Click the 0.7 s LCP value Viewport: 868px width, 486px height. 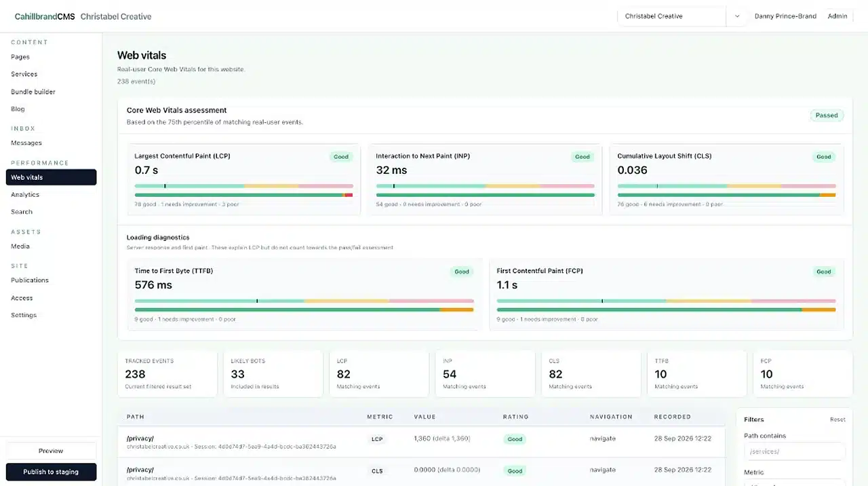pos(146,170)
